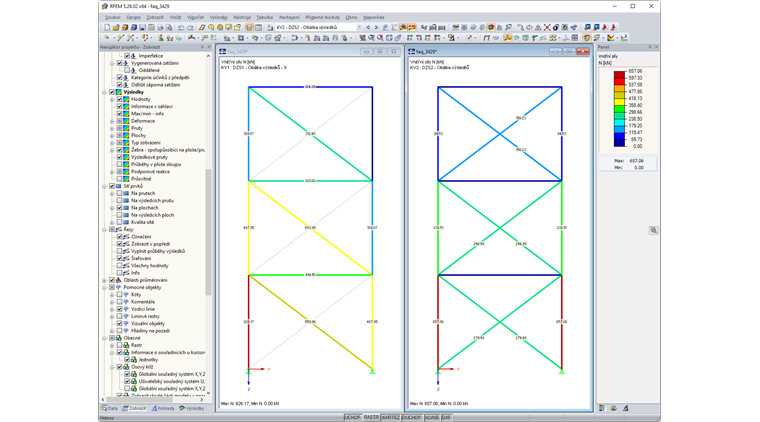Open color scale tab icon at Panel bottom
The height and width of the screenshot is (422, 760).
coord(602,408)
